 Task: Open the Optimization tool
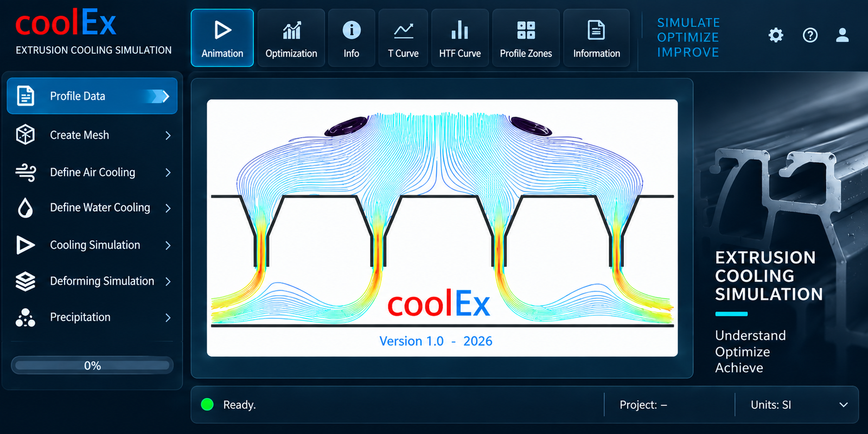[291, 38]
